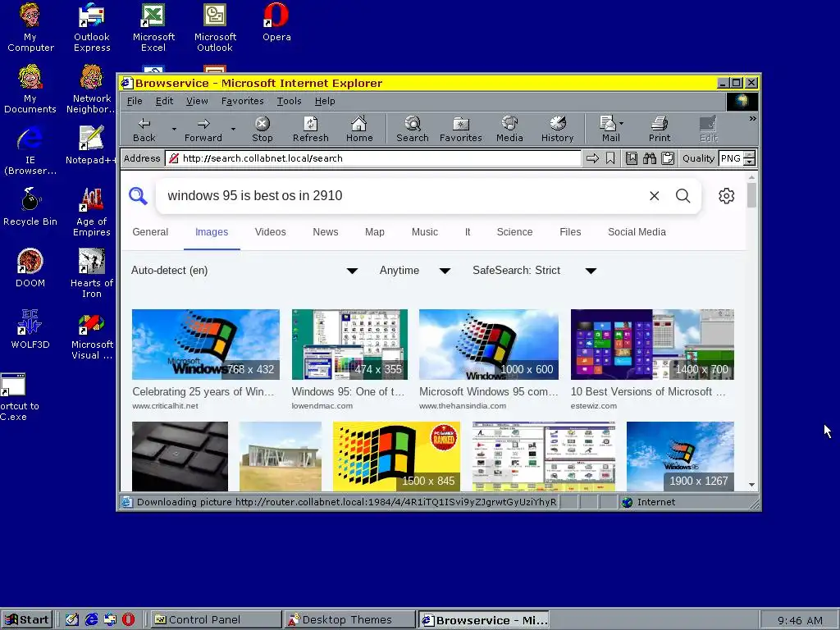This screenshot has height=630, width=840.
Task: Open the Search toolbar pane
Action: tap(413, 130)
